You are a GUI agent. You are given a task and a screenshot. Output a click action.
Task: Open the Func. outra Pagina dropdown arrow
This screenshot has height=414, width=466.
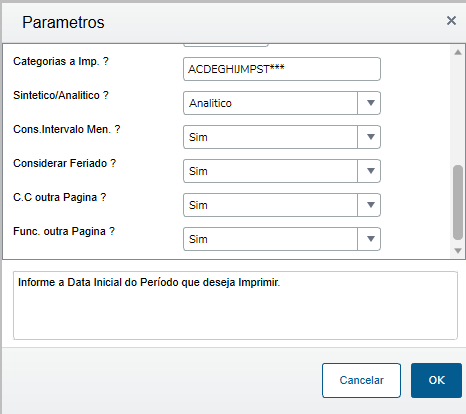[x=369, y=239]
